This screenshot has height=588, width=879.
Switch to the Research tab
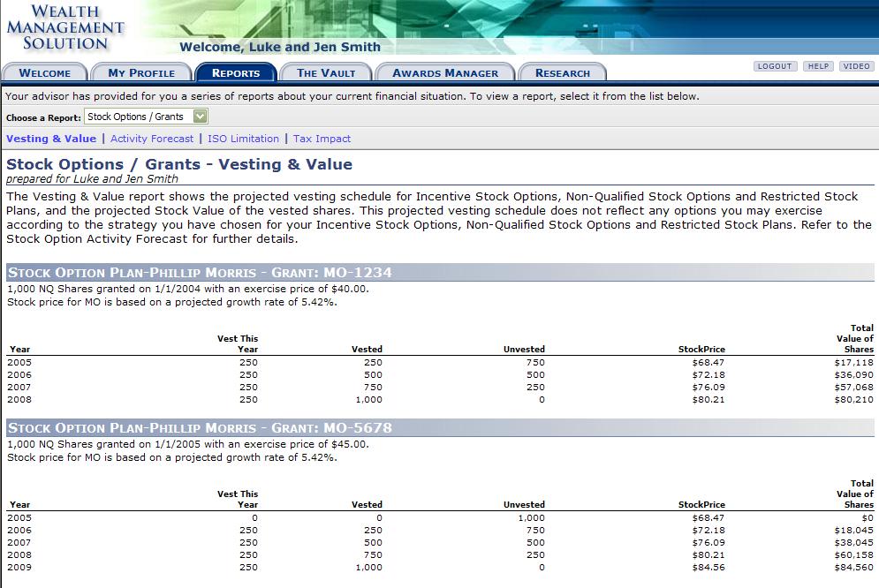tap(562, 72)
